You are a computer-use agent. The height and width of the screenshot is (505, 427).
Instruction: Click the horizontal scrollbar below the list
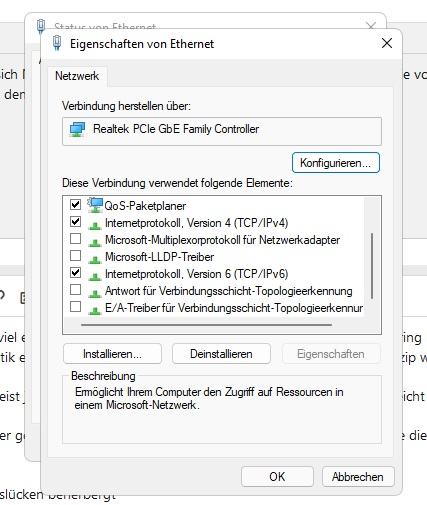[x=207, y=324]
